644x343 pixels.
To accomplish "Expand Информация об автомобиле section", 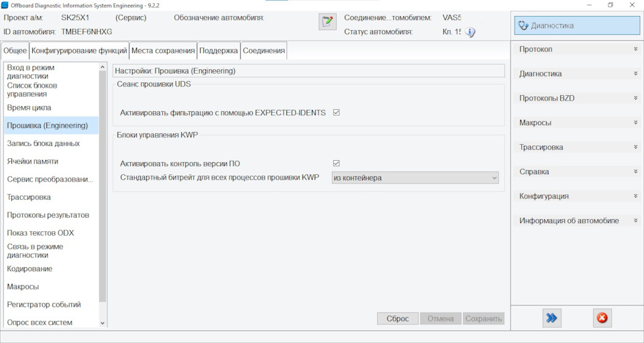I will 577,220.
